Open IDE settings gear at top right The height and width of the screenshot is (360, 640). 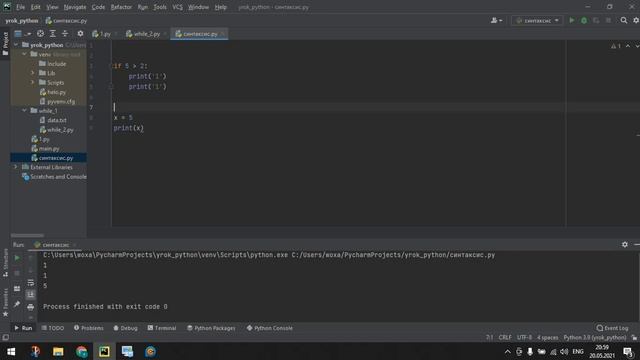(x=636, y=20)
